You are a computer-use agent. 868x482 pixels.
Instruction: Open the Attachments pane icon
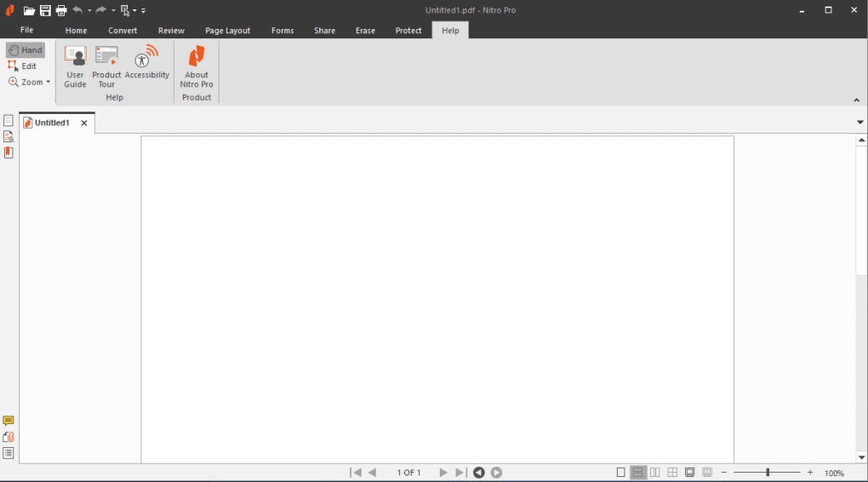(x=9, y=437)
